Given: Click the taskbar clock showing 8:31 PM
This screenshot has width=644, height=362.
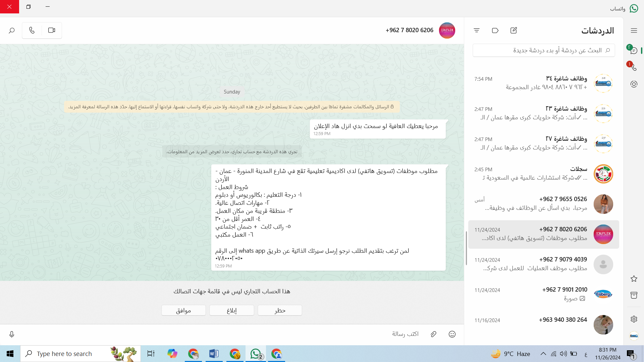Looking at the screenshot, I should coord(608,354).
